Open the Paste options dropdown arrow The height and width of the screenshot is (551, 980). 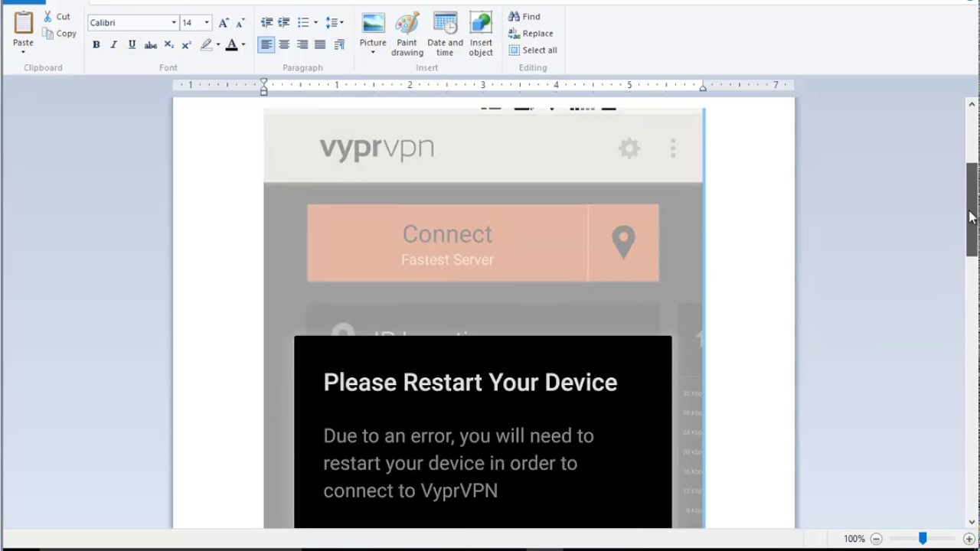[x=23, y=52]
